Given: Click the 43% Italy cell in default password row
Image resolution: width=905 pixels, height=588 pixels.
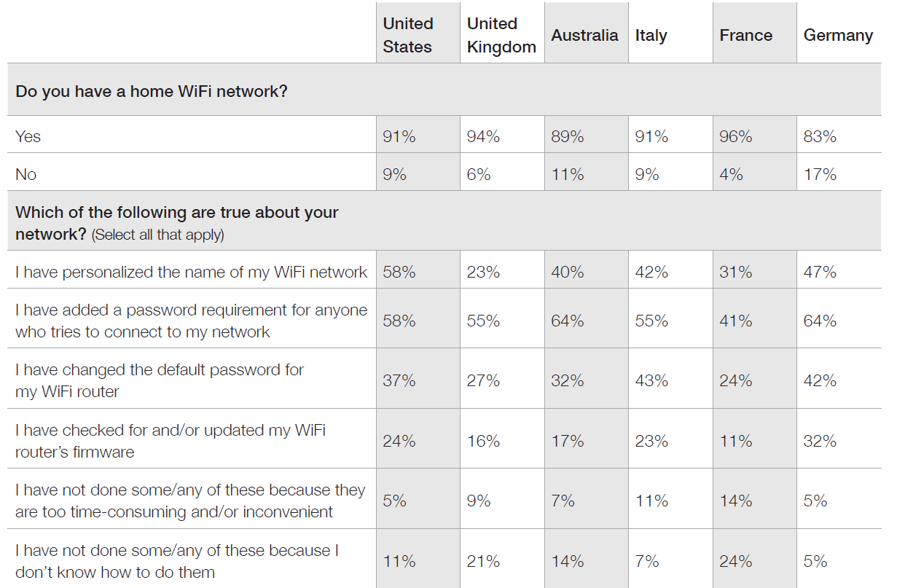Looking at the screenshot, I should point(651,380).
